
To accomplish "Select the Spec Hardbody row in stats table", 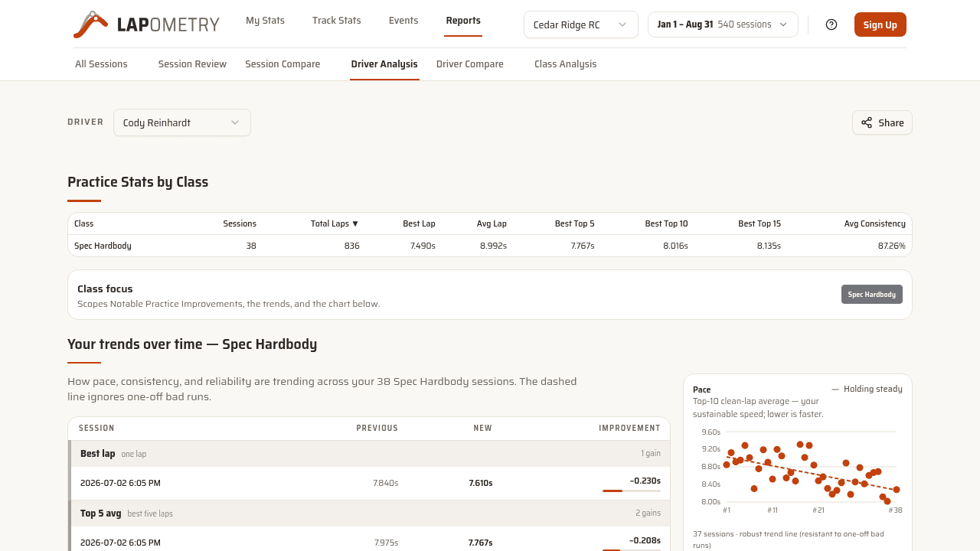I will pyautogui.click(x=490, y=246).
